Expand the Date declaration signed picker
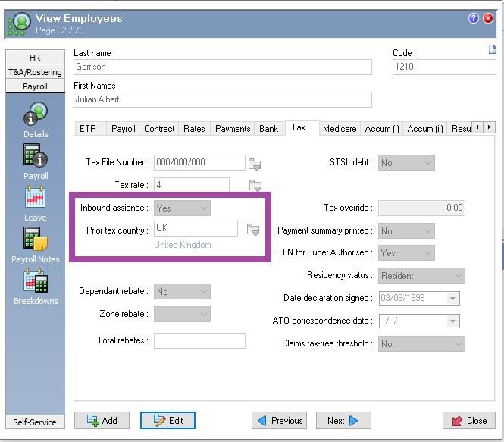Screen dimensions: 504x442 453,299
